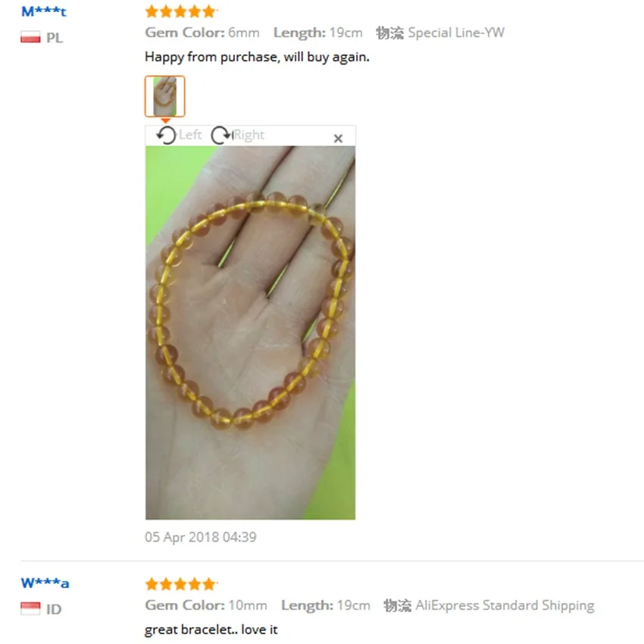Click the 'PL' country code
The image size is (644, 644).
coord(55,38)
